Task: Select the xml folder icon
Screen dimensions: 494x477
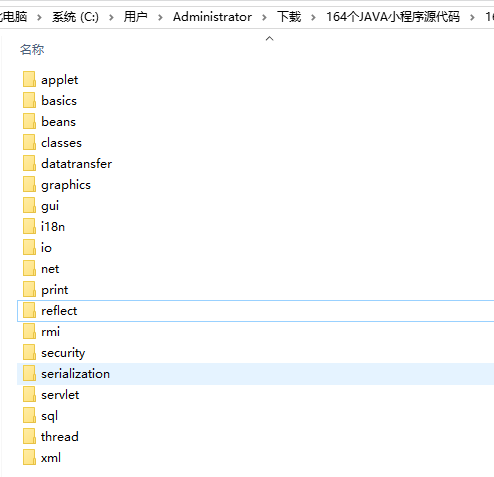Action: 29,458
